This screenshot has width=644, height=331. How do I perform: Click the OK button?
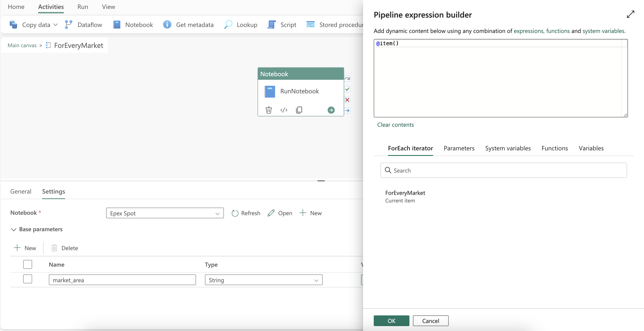click(391, 321)
